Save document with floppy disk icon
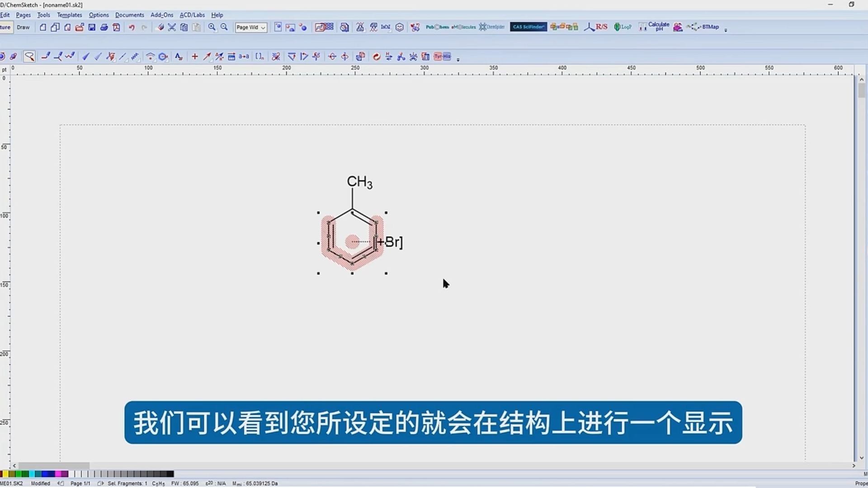Viewport: 868px width, 488px height. [x=92, y=27]
